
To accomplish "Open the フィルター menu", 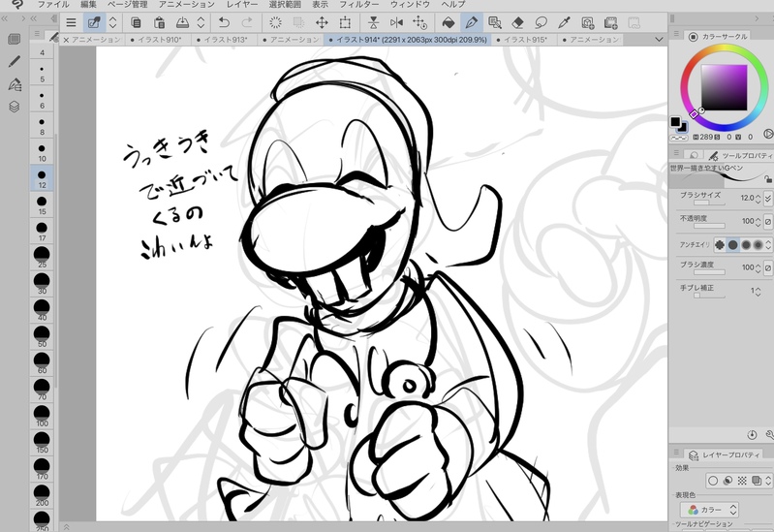I will [x=358, y=5].
